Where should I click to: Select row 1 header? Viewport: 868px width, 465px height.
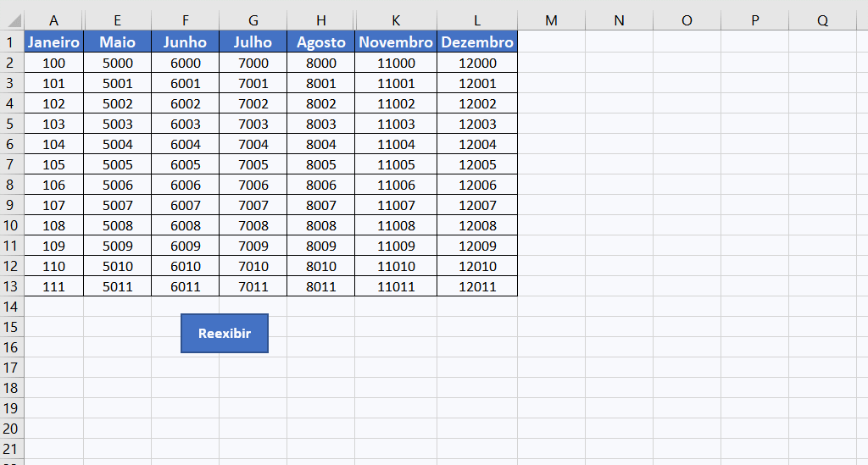point(11,42)
